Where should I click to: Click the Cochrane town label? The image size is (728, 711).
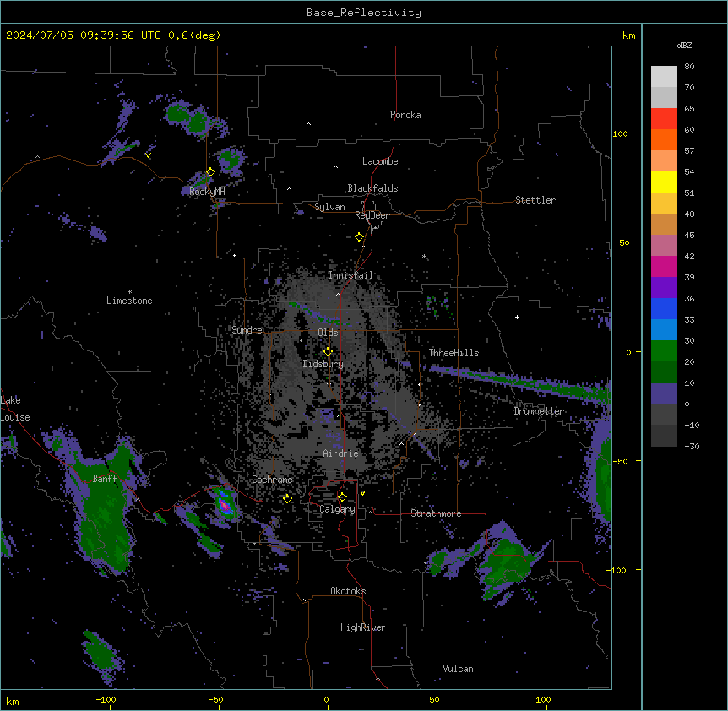[x=272, y=480]
